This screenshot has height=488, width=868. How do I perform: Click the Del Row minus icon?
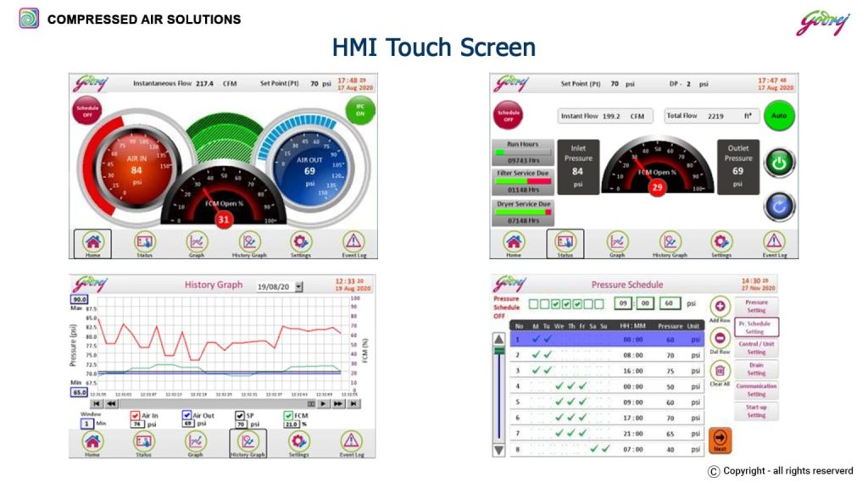click(720, 337)
